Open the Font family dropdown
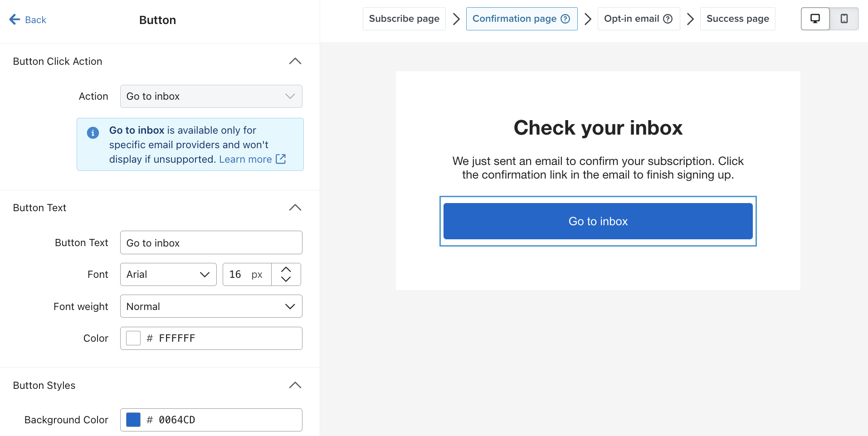The image size is (868, 436). (168, 274)
